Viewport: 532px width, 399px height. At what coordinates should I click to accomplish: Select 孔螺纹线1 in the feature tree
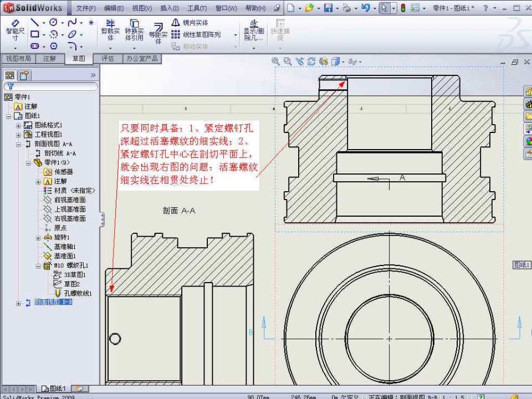pyautogui.click(x=78, y=294)
